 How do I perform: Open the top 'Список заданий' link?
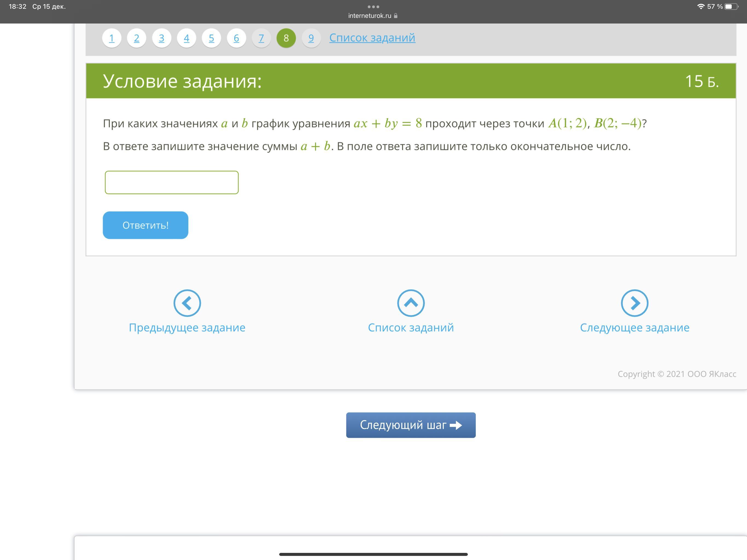[x=372, y=38]
